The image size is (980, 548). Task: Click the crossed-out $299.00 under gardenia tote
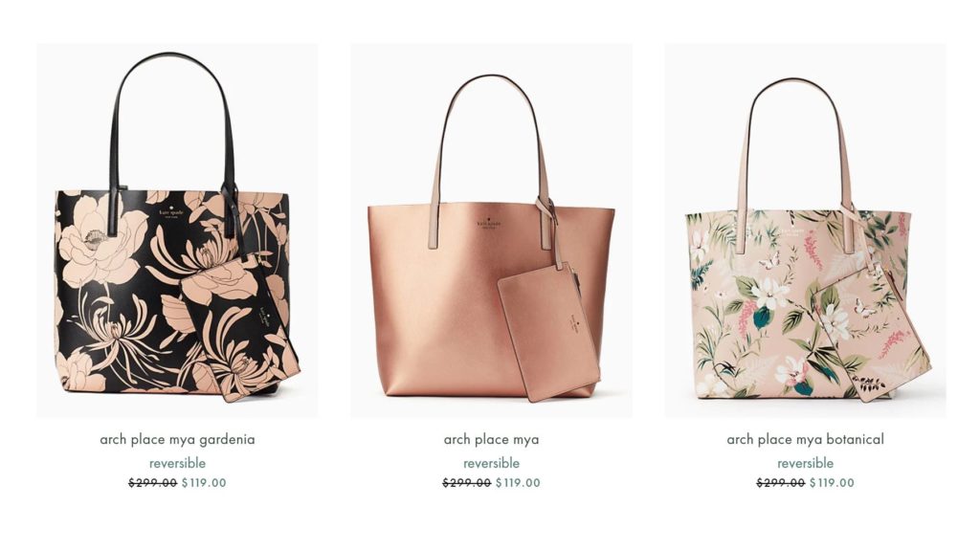pos(153,482)
